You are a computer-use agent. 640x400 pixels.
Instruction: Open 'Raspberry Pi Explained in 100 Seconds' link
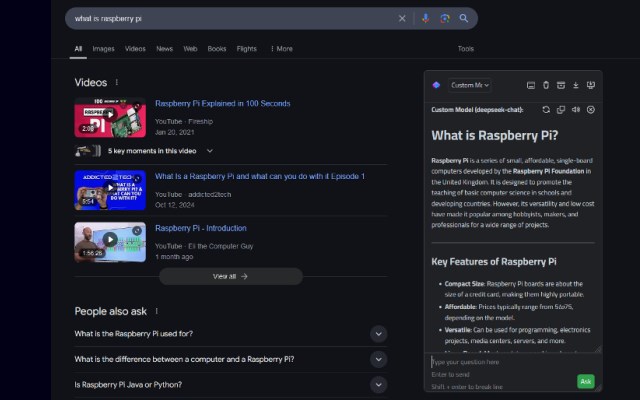(x=223, y=104)
